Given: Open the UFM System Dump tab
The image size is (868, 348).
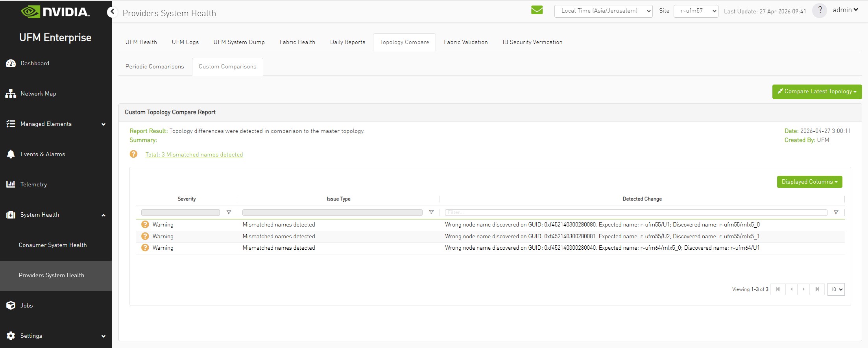Looking at the screenshot, I should 239,42.
